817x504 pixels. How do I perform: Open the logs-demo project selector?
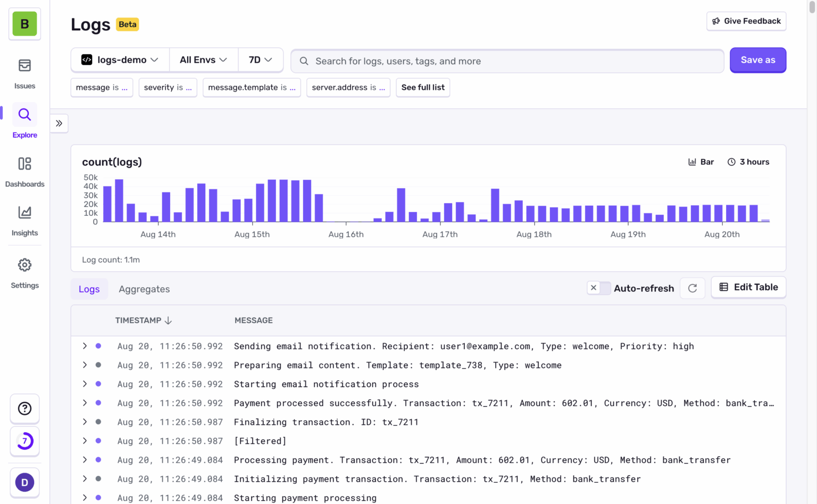click(119, 60)
